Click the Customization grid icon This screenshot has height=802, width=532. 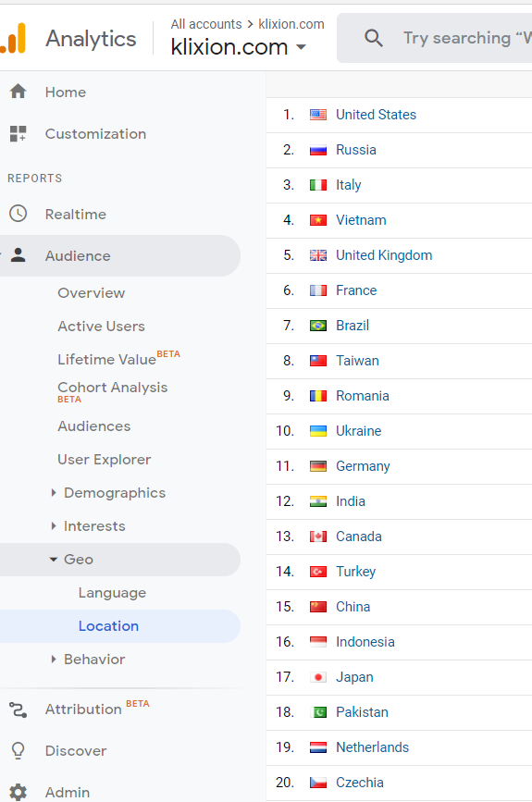coord(18,133)
